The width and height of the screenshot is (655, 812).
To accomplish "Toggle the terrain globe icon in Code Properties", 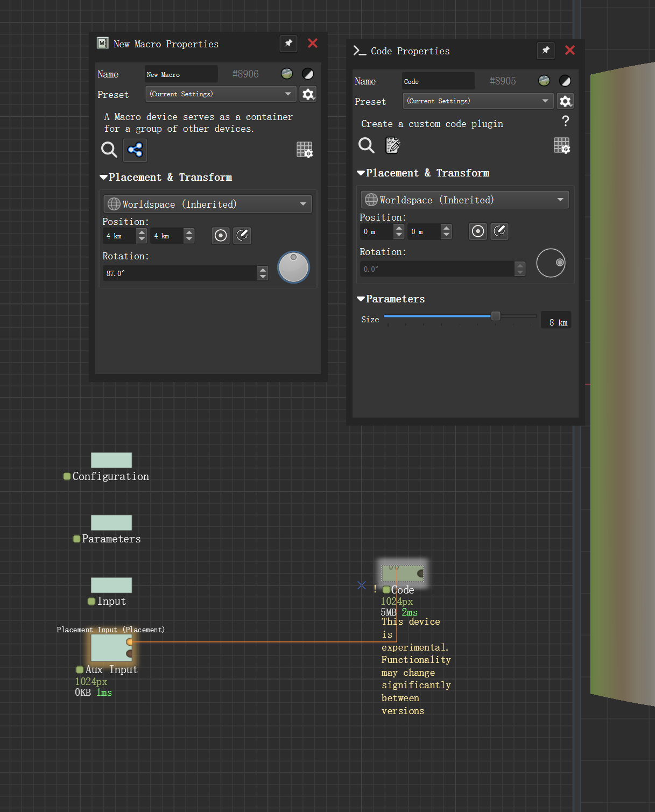I will (x=544, y=81).
